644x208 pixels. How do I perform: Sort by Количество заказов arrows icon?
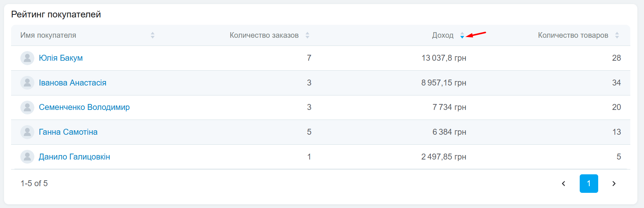coord(307,35)
